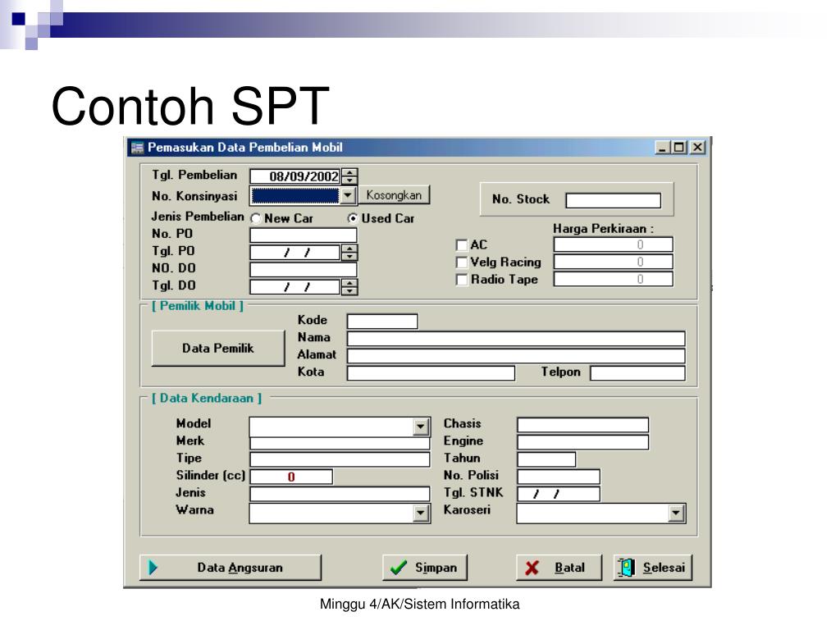Click the '[ Pemilik Mobil ]' group heading
This screenshot has height=630, width=840.
tap(197, 306)
